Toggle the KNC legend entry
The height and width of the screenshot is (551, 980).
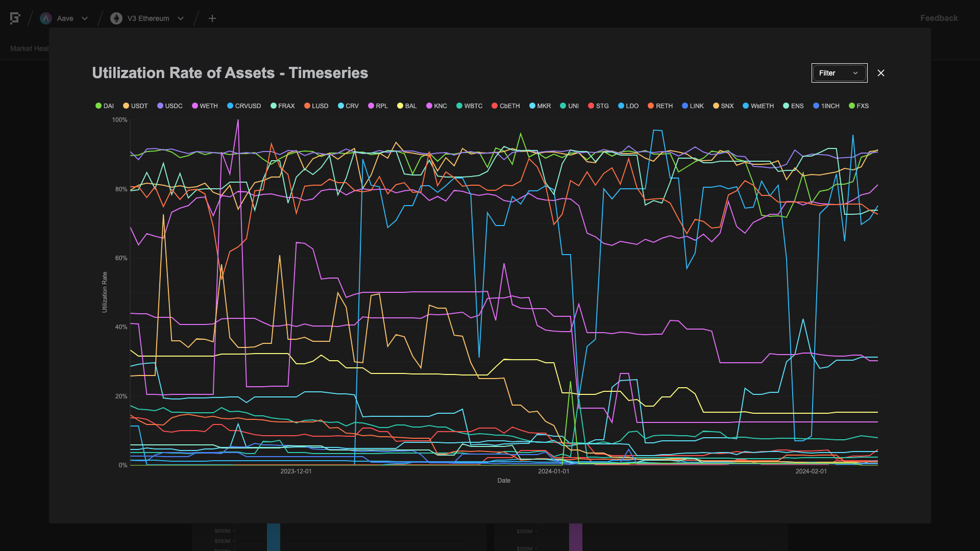[436, 106]
